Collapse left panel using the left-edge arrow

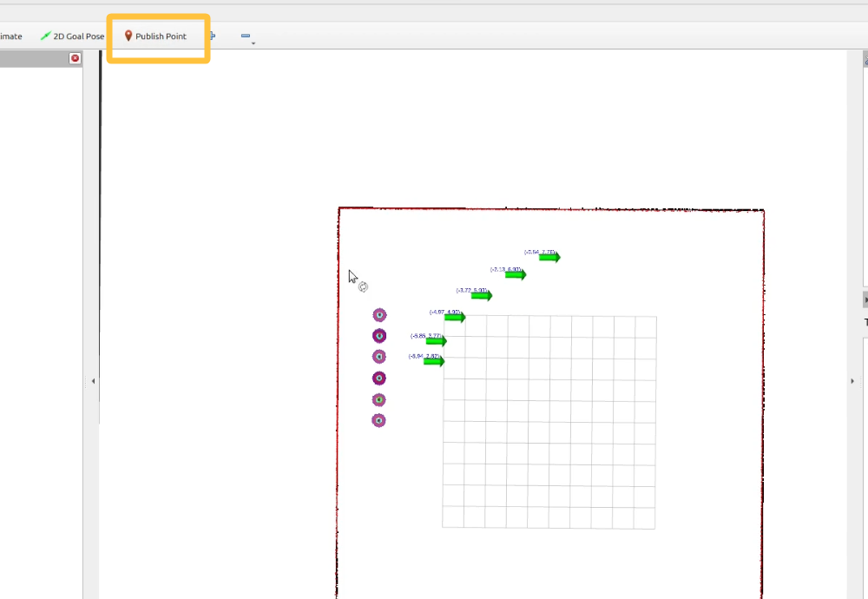tap(93, 381)
